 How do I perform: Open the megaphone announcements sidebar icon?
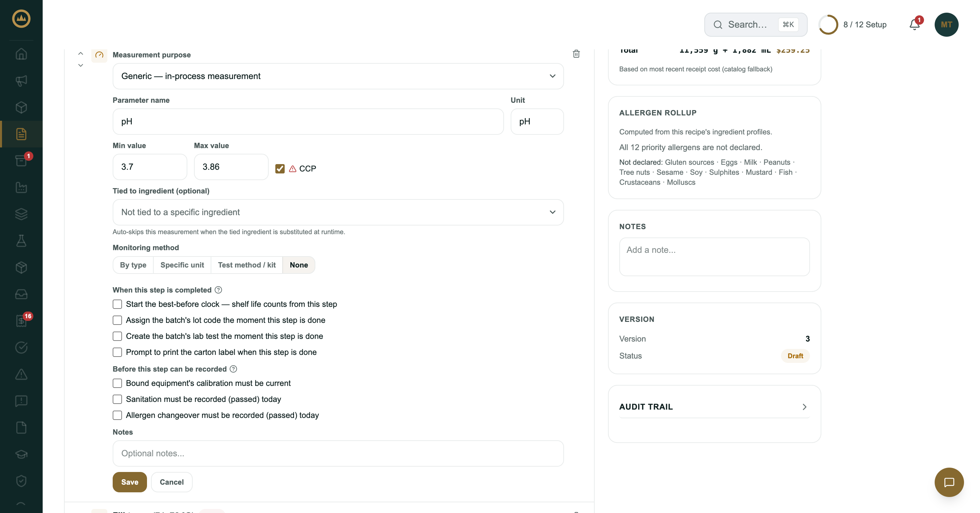pyautogui.click(x=21, y=81)
